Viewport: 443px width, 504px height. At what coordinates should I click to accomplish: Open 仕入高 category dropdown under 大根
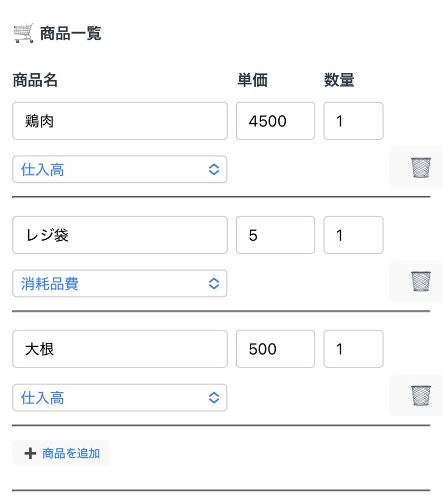(x=119, y=398)
